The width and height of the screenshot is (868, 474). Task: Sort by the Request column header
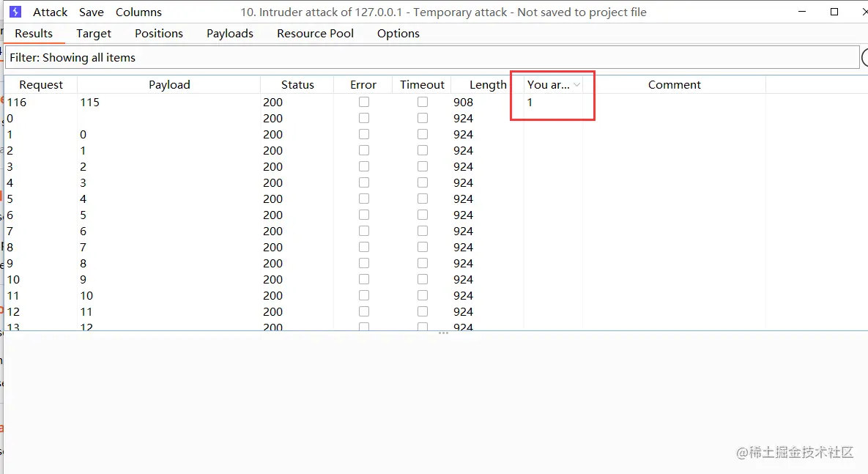coord(41,85)
